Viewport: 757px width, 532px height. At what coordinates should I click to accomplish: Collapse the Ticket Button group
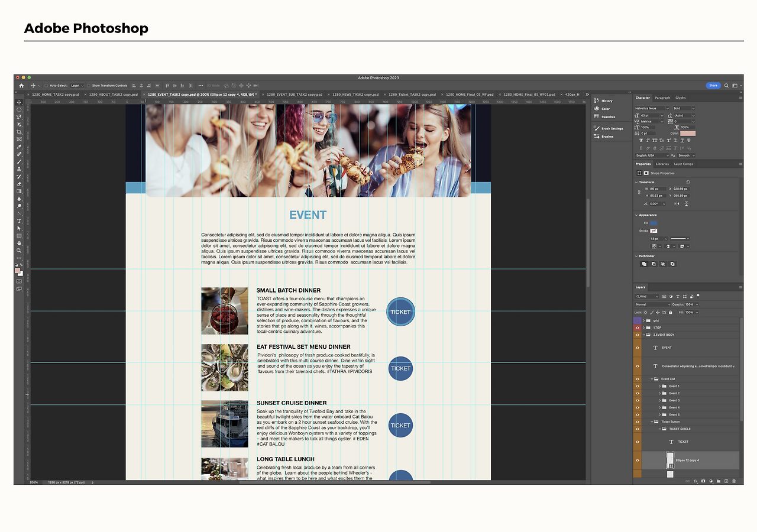(652, 421)
